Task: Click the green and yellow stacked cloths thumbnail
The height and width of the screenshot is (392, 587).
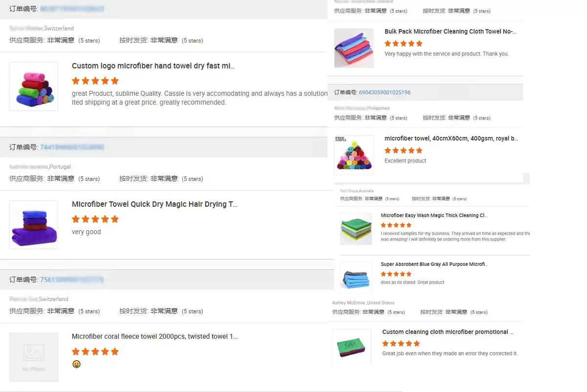Action: (x=356, y=229)
